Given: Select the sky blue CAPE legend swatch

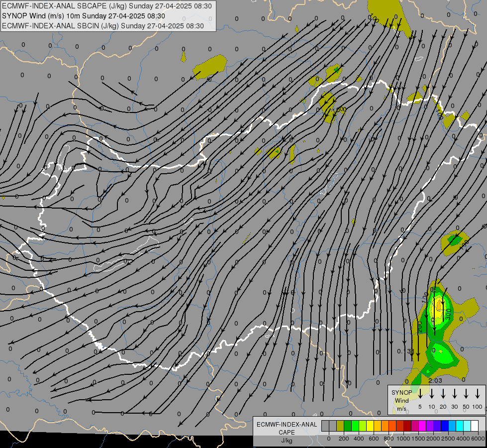Looking at the screenshot, I should point(452,426).
